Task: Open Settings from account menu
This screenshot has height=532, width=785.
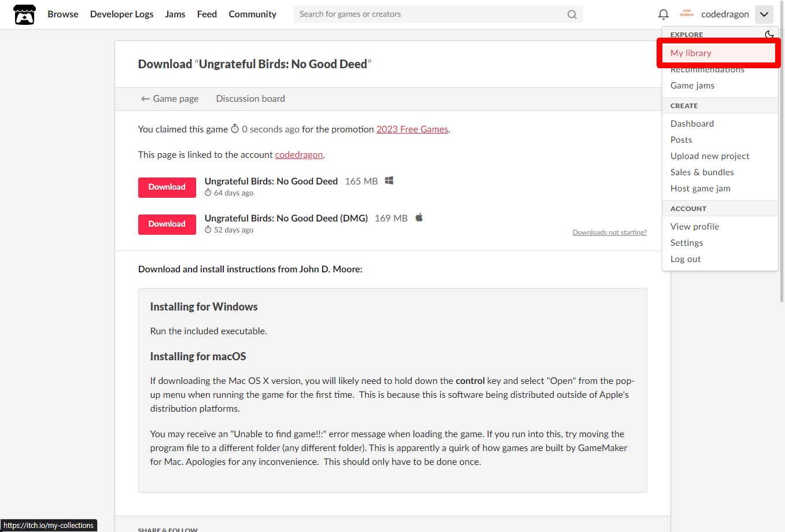Action: [687, 243]
